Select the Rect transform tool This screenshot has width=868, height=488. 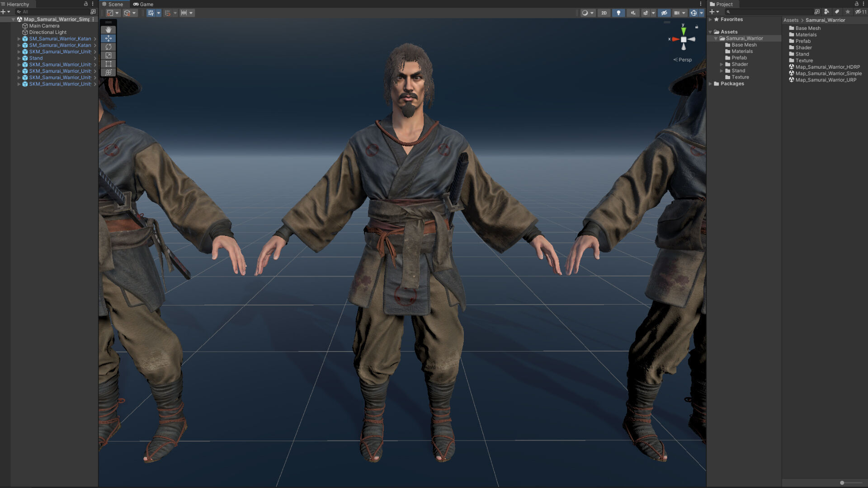point(108,64)
